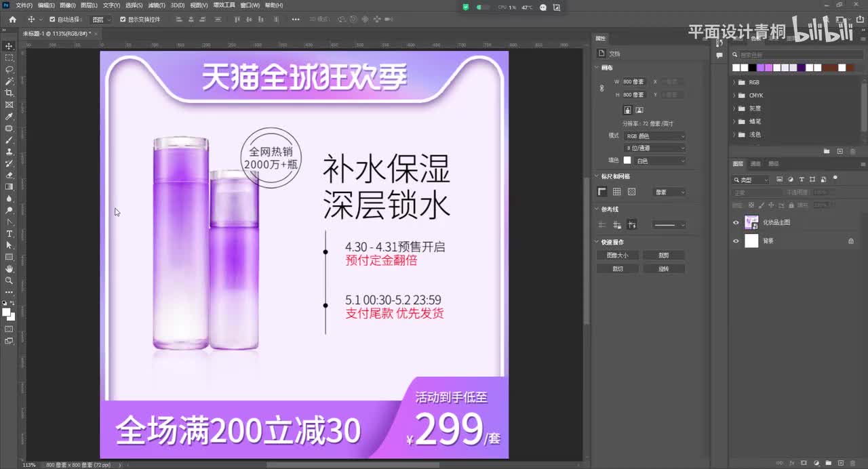Select the Frame tool

(x=9, y=105)
